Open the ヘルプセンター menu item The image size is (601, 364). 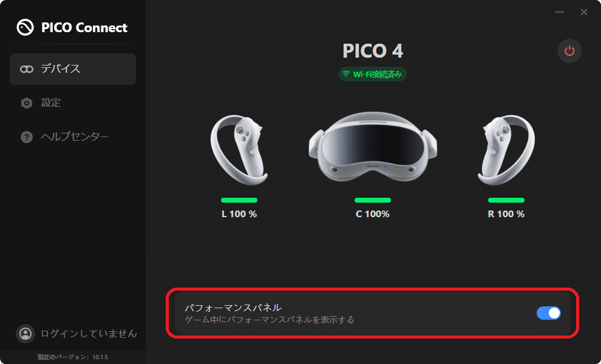[x=73, y=136]
